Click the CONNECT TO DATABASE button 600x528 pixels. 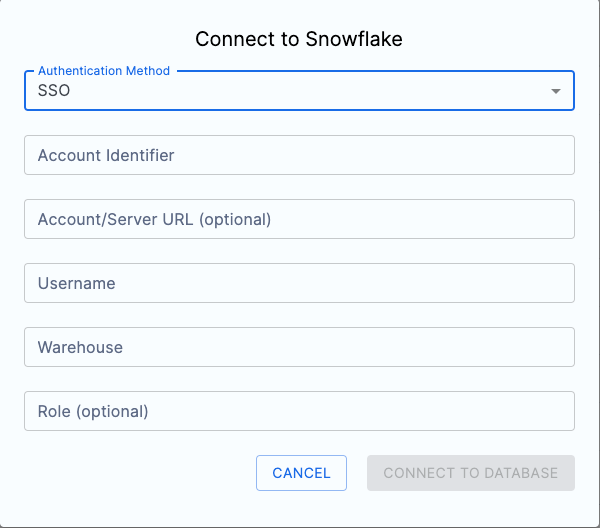pos(470,473)
